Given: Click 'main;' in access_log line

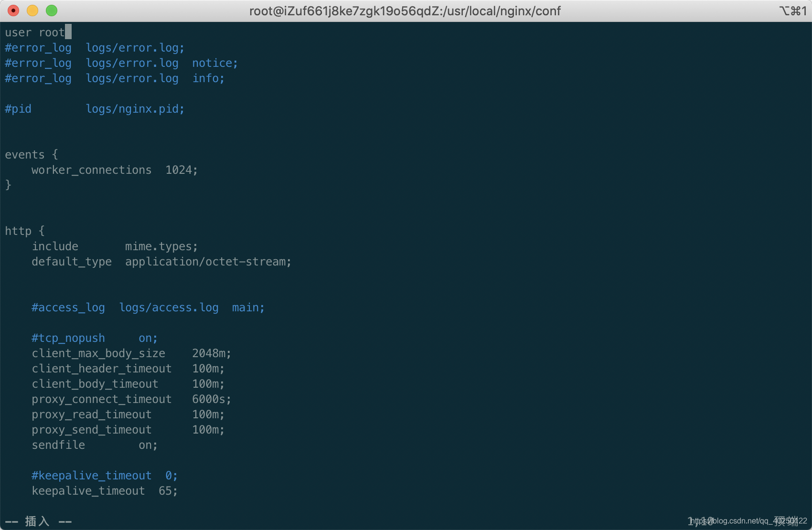Looking at the screenshot, I should pyautogui.click(x=248, y=307).
